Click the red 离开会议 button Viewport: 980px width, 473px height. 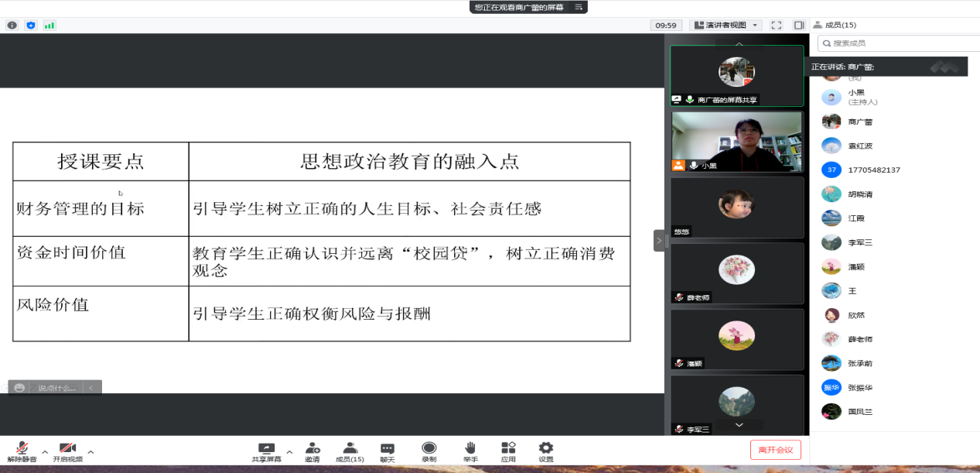(x=775, y=450)
